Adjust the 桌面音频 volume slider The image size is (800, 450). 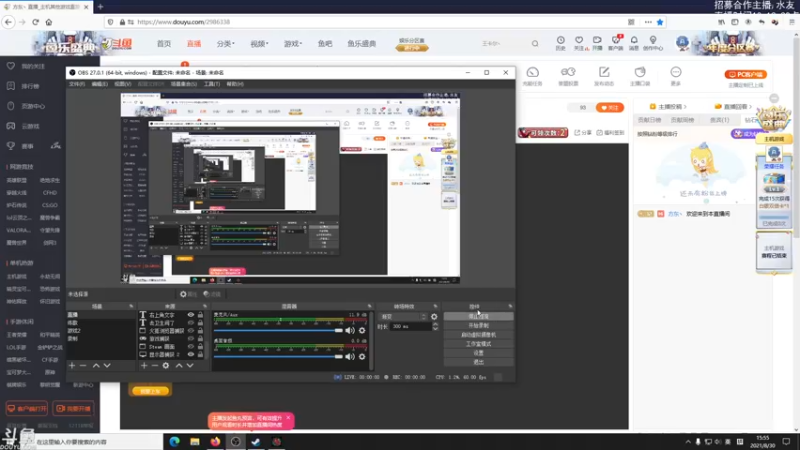point(278,357)
